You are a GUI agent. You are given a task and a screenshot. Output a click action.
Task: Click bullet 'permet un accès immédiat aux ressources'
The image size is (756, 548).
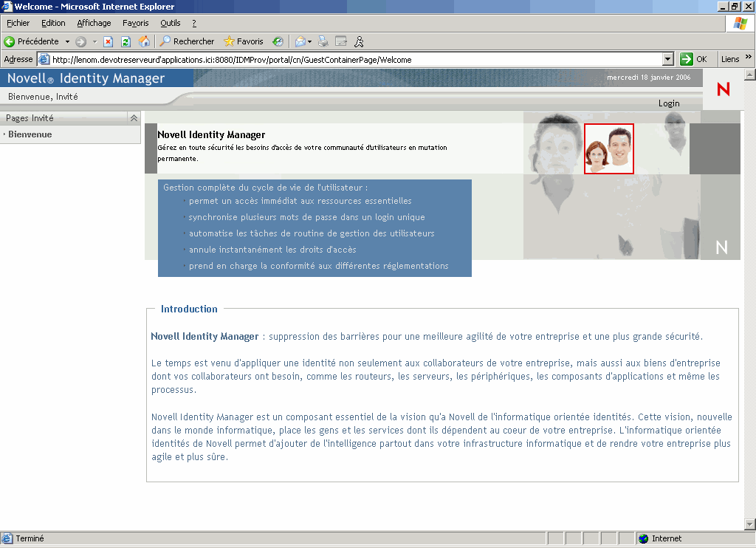300,201
